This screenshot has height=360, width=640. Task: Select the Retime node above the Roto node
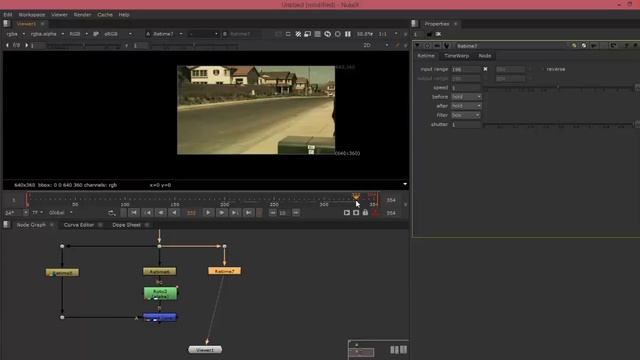160,271
